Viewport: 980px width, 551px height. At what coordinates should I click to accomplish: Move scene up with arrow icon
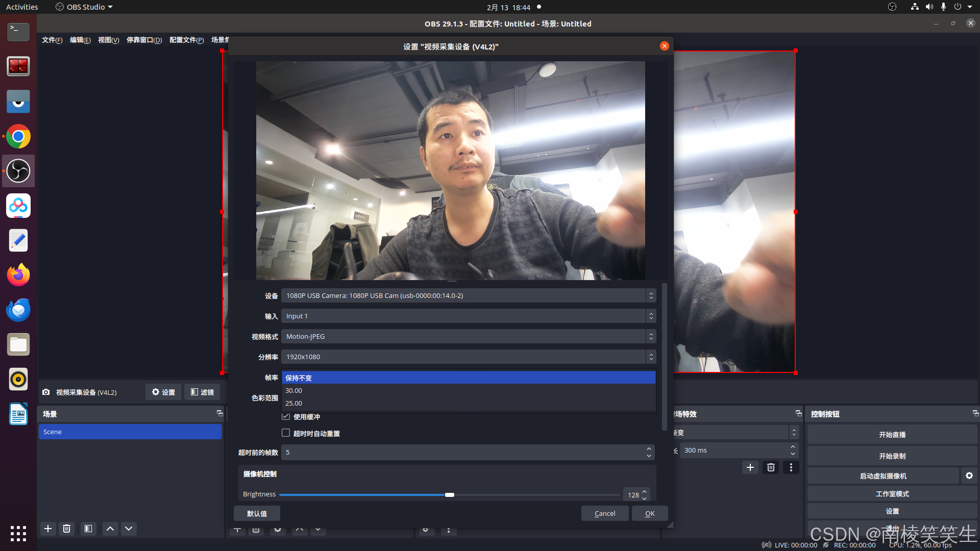[x=110, y=529]
